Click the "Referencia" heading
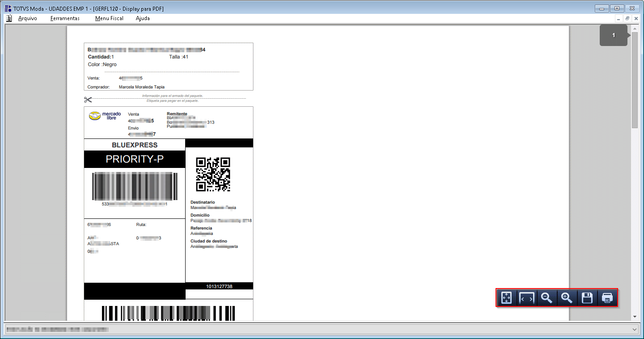 click(201, 228)
